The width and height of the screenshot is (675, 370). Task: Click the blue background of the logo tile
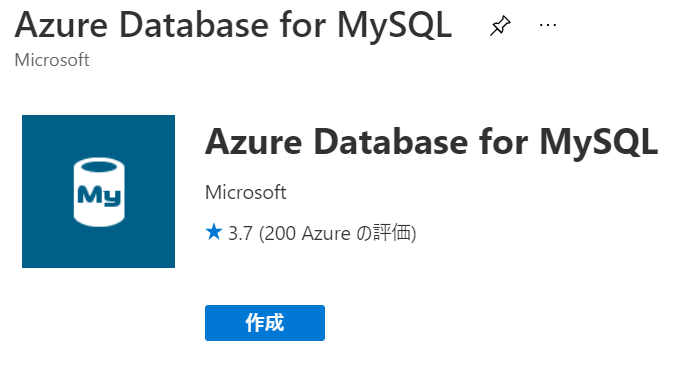[43, 138]
